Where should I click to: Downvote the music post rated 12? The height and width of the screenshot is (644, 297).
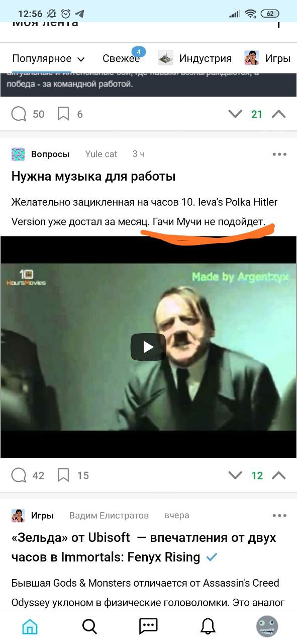point(235,475)
